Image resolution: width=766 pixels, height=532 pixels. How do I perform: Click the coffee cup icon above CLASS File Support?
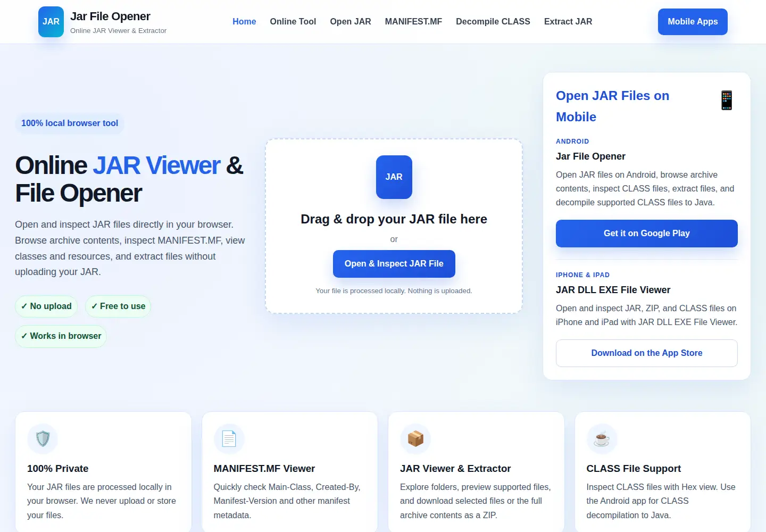[602, 439]
